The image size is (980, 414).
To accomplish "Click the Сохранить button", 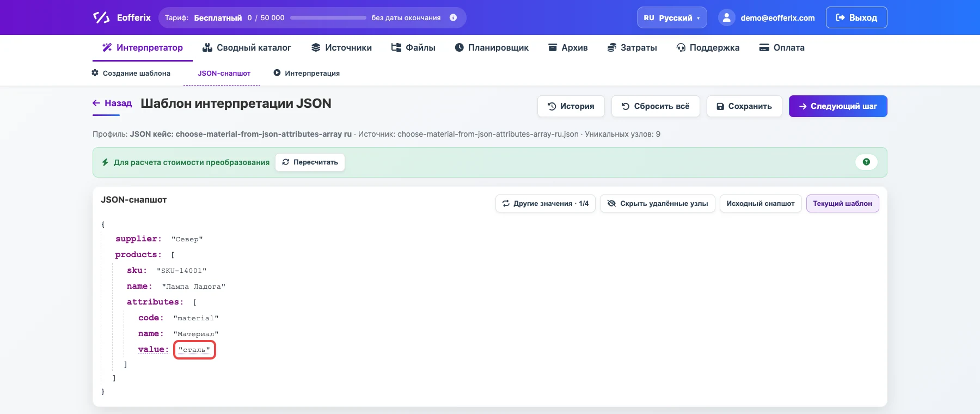I will [744, 106].
